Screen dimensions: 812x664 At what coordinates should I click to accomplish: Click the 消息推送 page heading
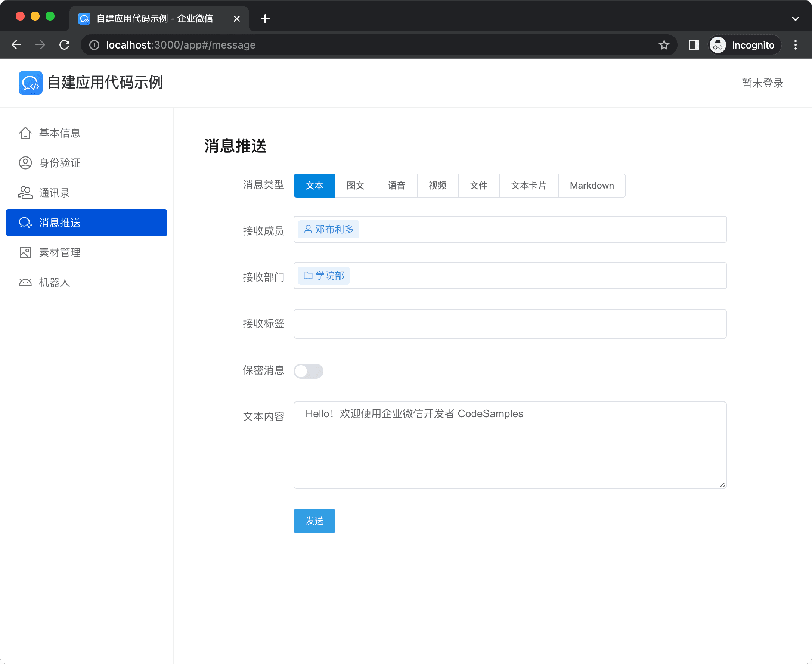[235, 146]
